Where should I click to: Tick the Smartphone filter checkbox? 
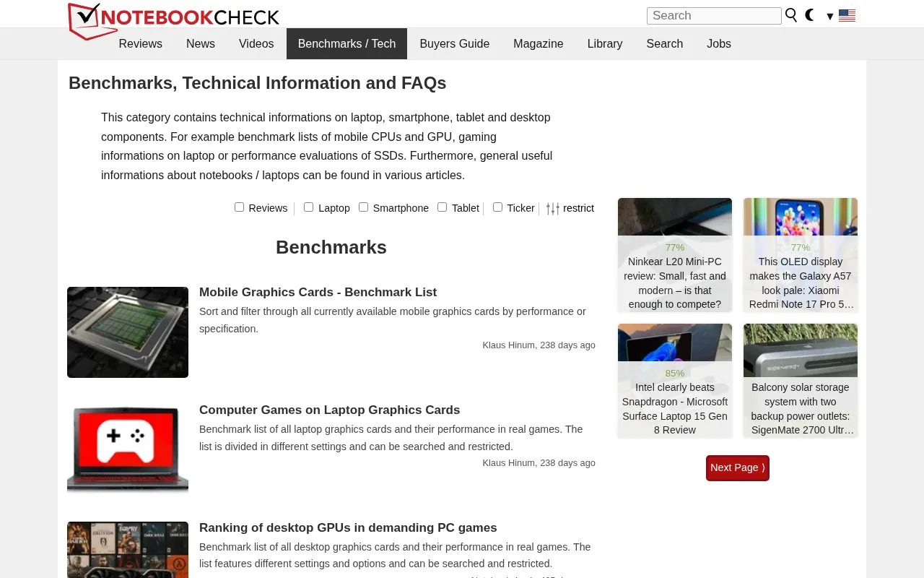click(363, 207)
